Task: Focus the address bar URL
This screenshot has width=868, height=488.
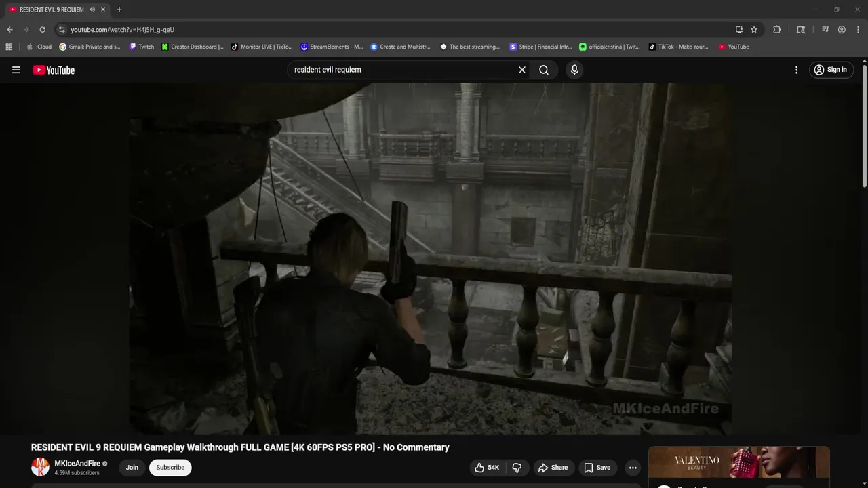Action: coord(122,30)
